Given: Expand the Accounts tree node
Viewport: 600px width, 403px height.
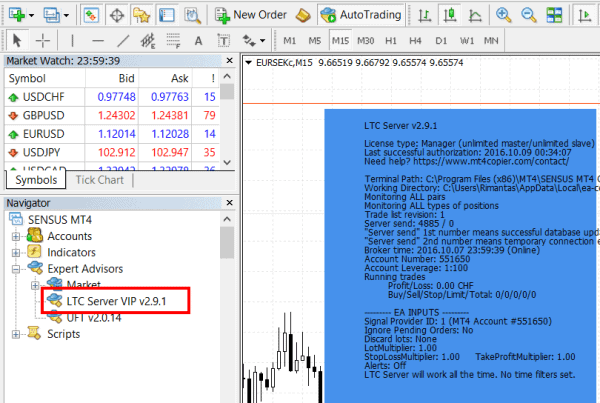Looking at the screenshot, I should [x=16, y=237].
